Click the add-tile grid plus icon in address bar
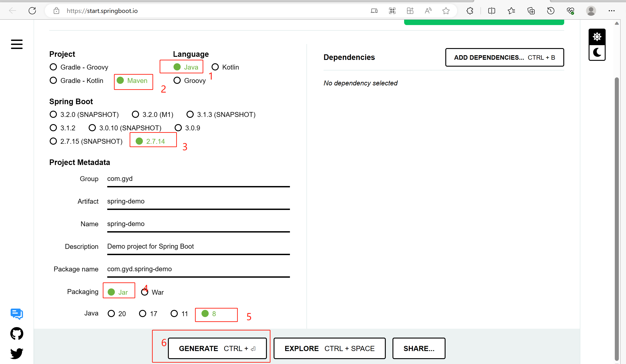 coord(410,11)
